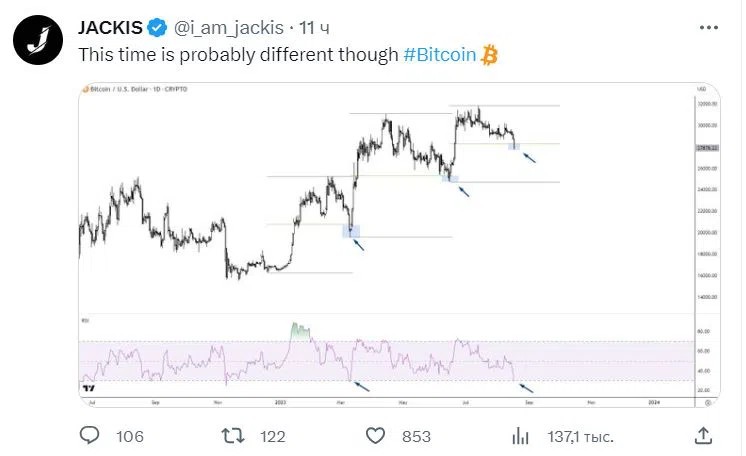The width and height of the screenshot is (746, 456).
Task: Open the #Bitcoin hashtag link
Action: point(439,54)
